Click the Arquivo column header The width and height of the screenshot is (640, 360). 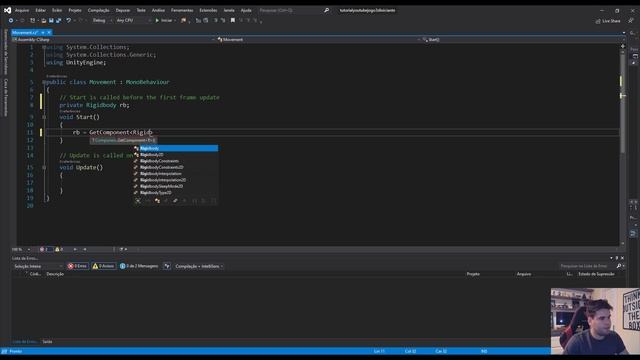coord(524,274)
